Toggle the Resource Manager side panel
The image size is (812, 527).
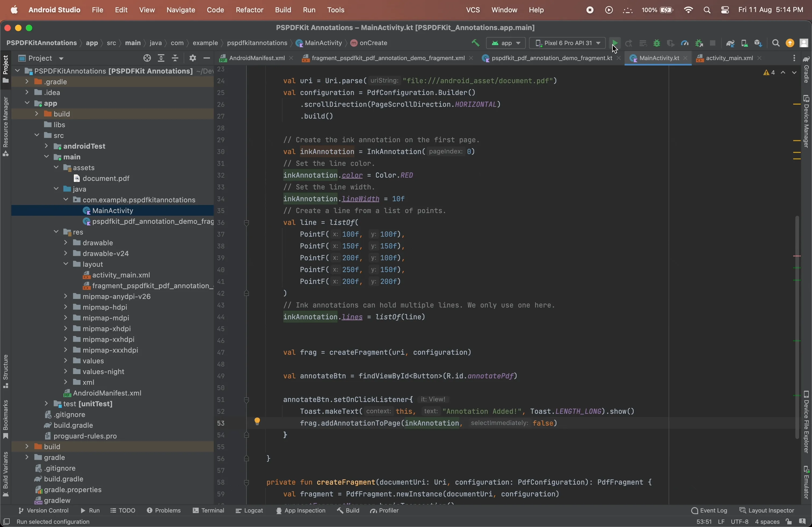coord(5,126)
